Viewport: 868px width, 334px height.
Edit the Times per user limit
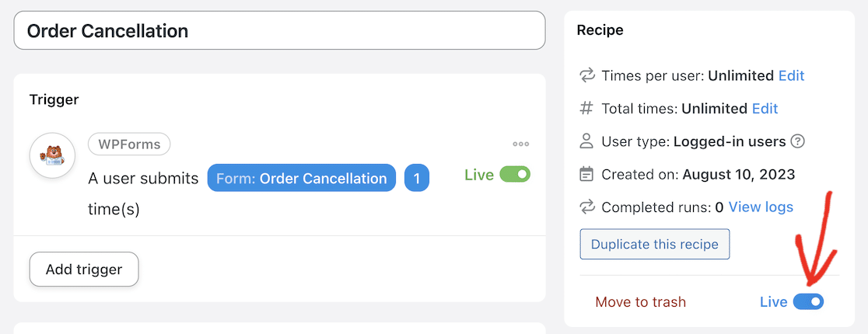791,76
